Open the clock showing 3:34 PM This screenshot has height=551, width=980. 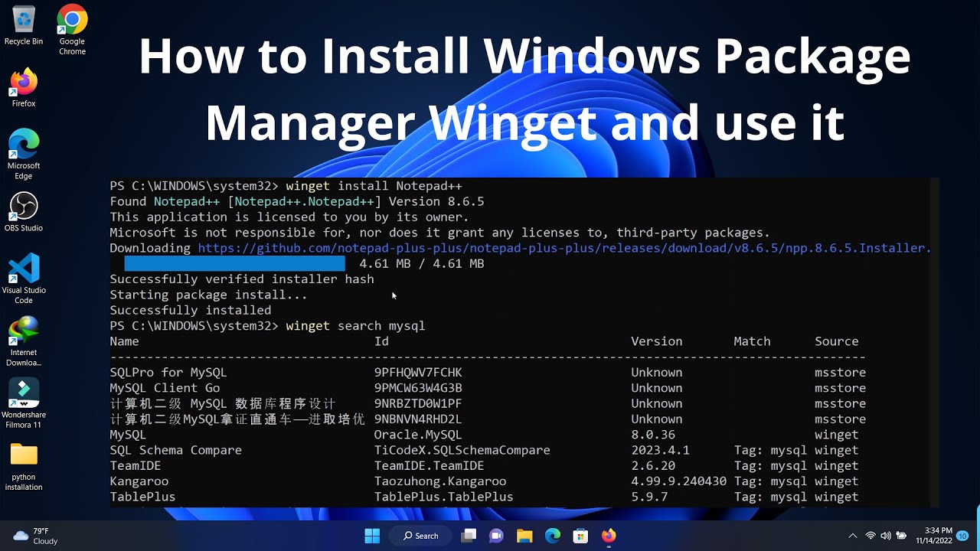[x=936, y=536]
